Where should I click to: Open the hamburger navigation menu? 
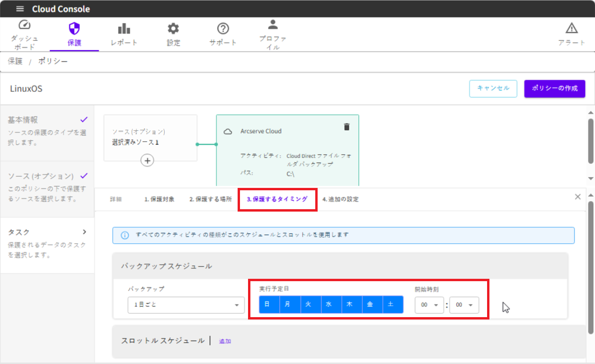click(20, 9)
